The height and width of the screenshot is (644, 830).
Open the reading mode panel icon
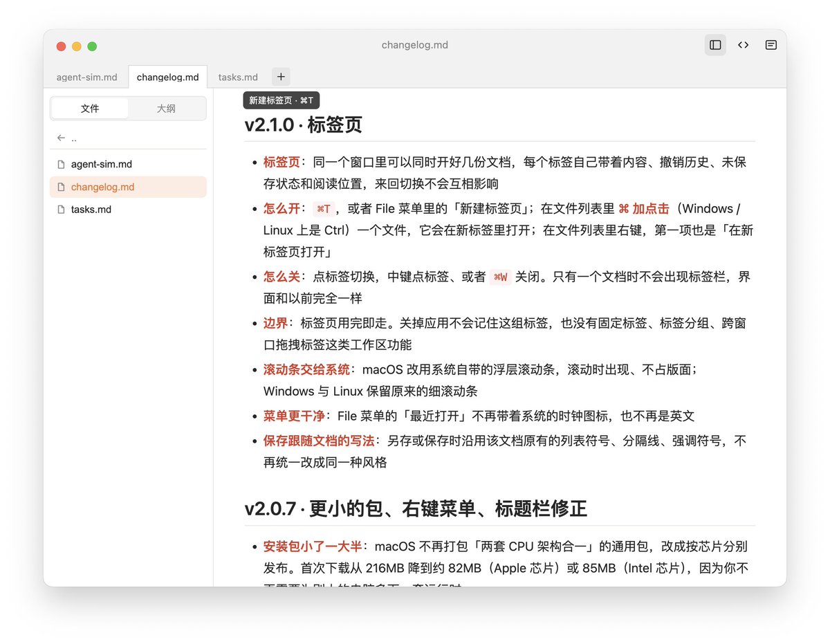coord(771,45)
